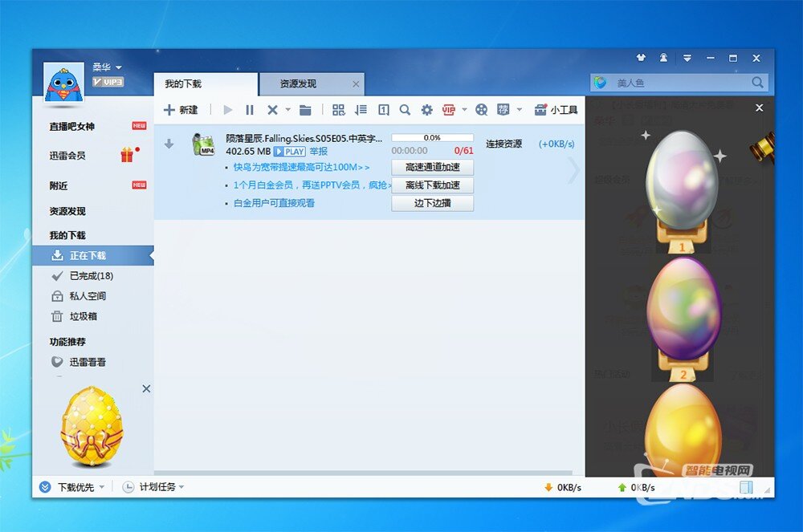
Task: Open the 1个月白金会员 PPTV link
Action: 312,185
